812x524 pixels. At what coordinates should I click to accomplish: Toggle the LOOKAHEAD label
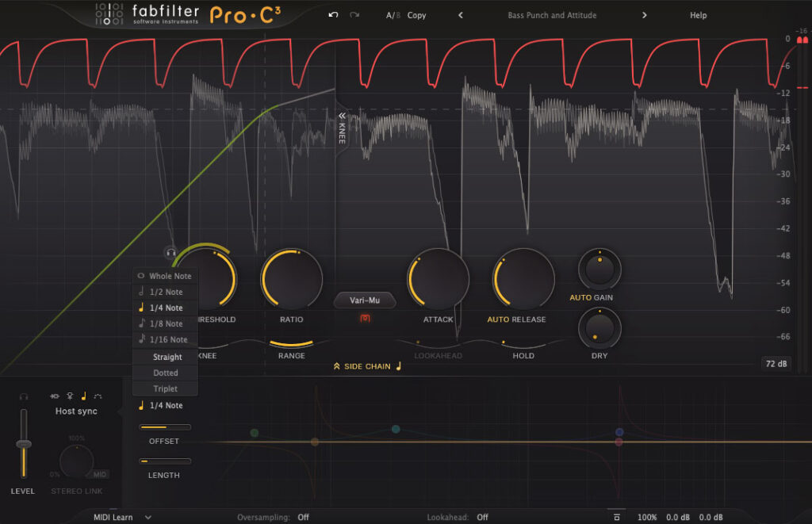tap(438, 356)
